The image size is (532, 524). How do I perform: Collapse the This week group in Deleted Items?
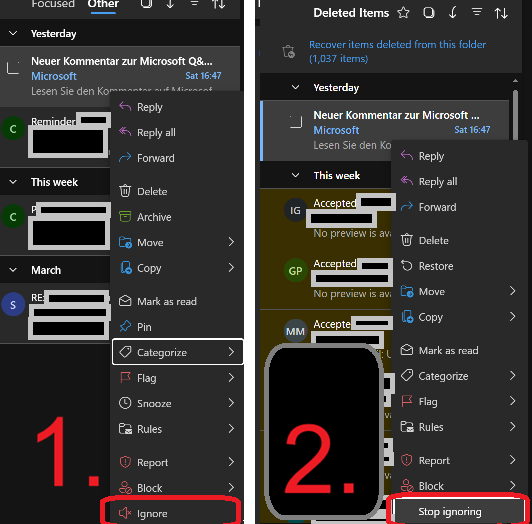point(296,175)
